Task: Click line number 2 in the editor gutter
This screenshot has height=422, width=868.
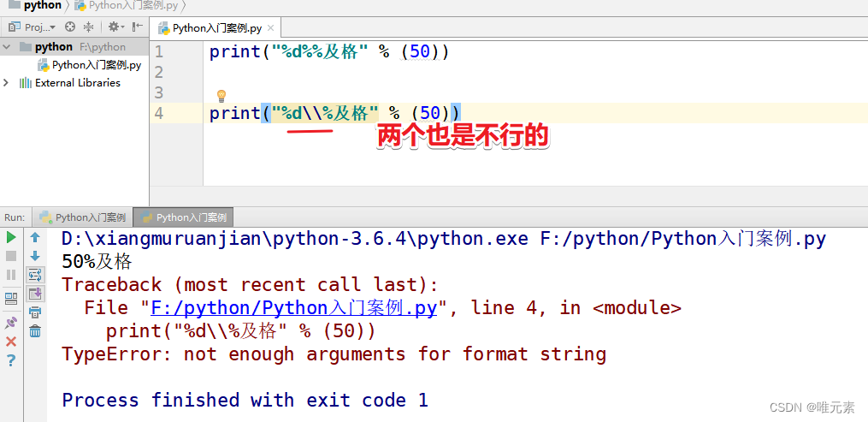Action: 159,72
